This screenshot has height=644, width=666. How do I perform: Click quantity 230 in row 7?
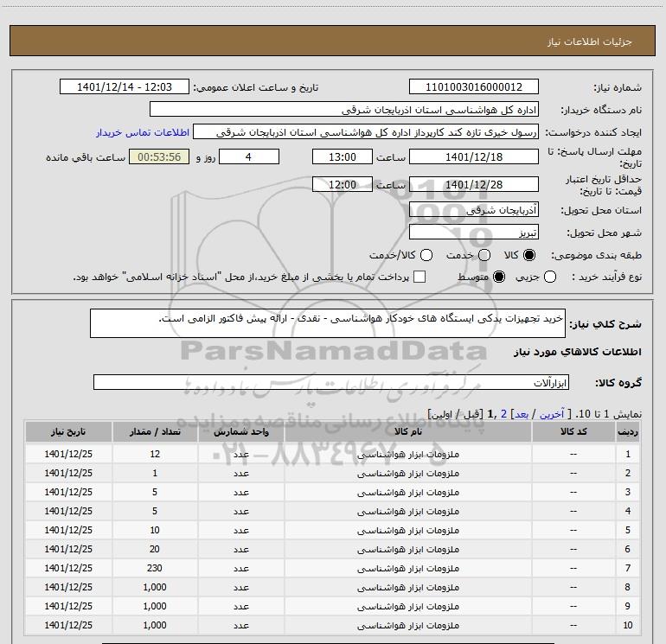[x=155, y=568]
